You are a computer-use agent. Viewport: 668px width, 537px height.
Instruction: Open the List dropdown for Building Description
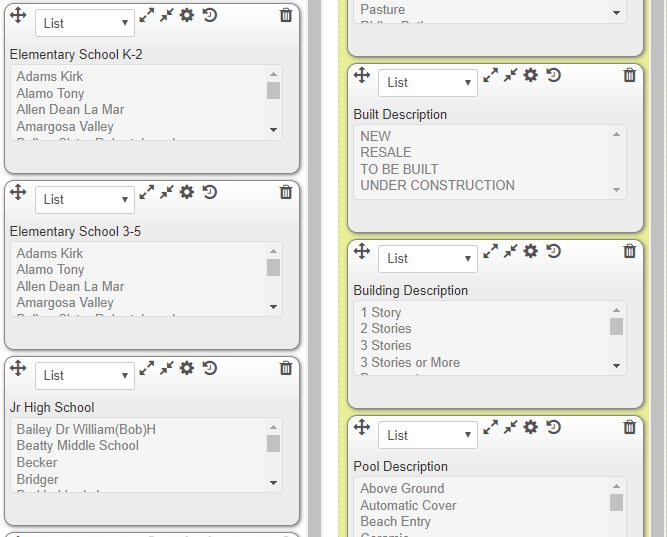click(428, 258)
